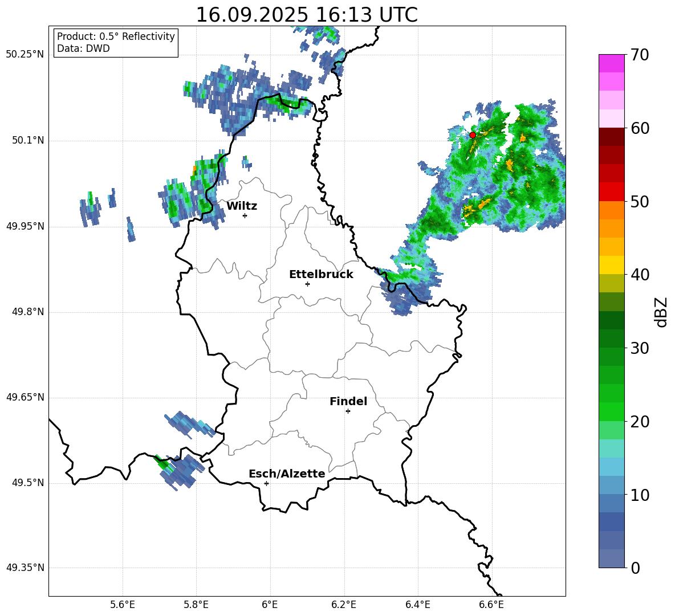This screenshot has height=616, width=675.
Task: Click the 5.8°E longitude label
Action: (196, 605)
